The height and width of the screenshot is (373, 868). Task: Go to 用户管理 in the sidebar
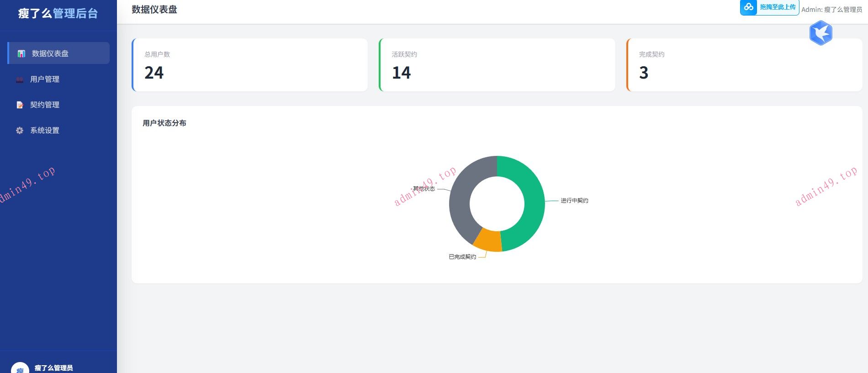click(45, 80)
